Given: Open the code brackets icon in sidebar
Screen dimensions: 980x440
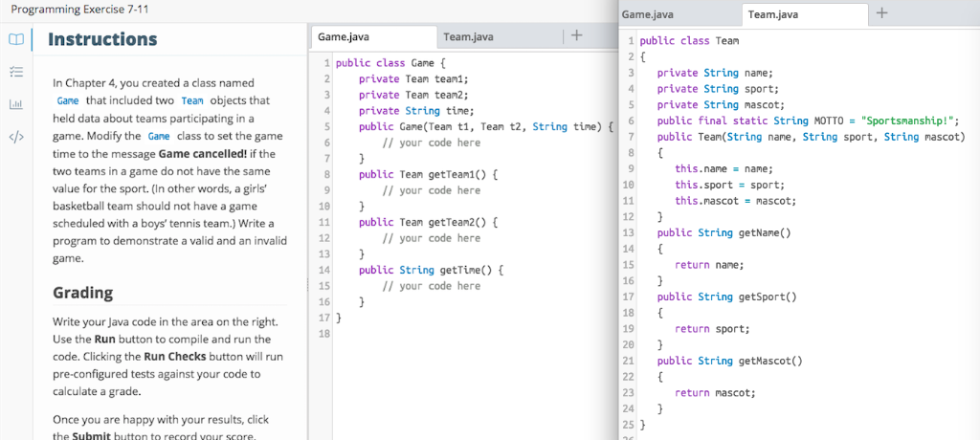Looking at the screenshot, I should (16, 137).
